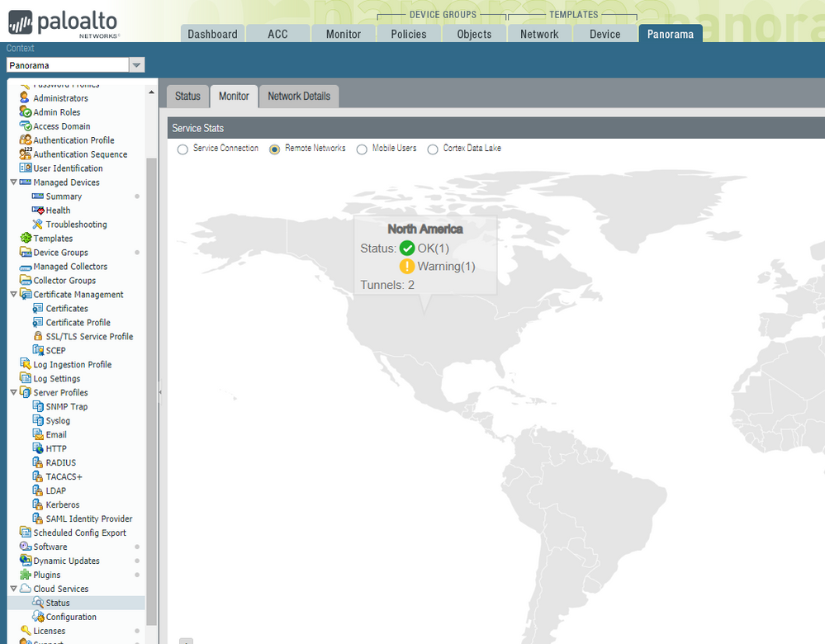825x644 pixels.
Task: Open the Context dropdown menu
Action: (137, 65)
